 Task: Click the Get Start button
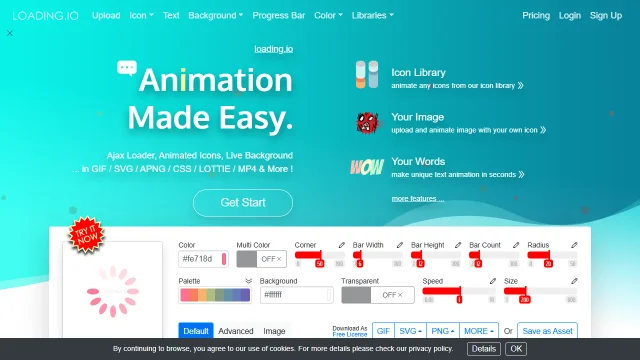coord(243,203)
